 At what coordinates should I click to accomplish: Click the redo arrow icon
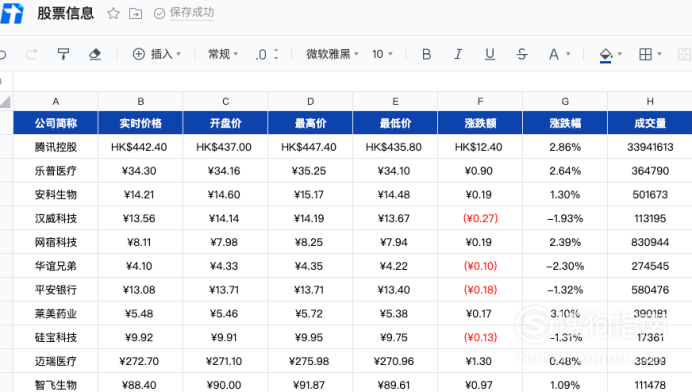(31, 54)
